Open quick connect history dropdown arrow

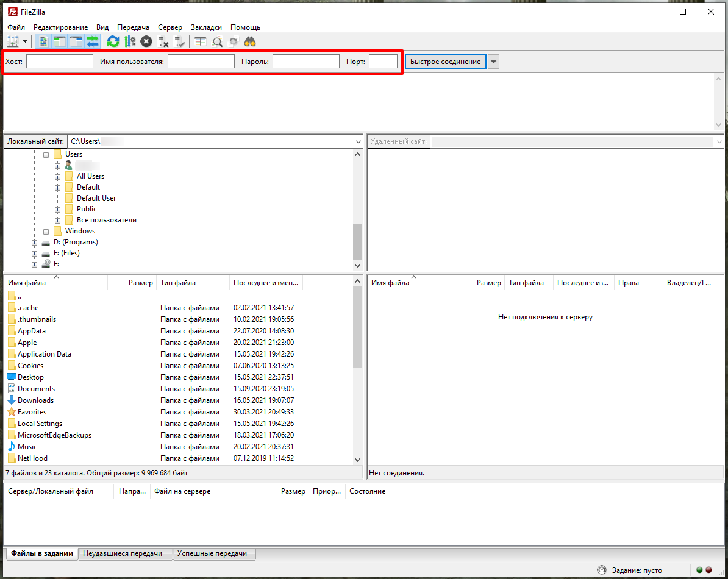coord(494,62)
